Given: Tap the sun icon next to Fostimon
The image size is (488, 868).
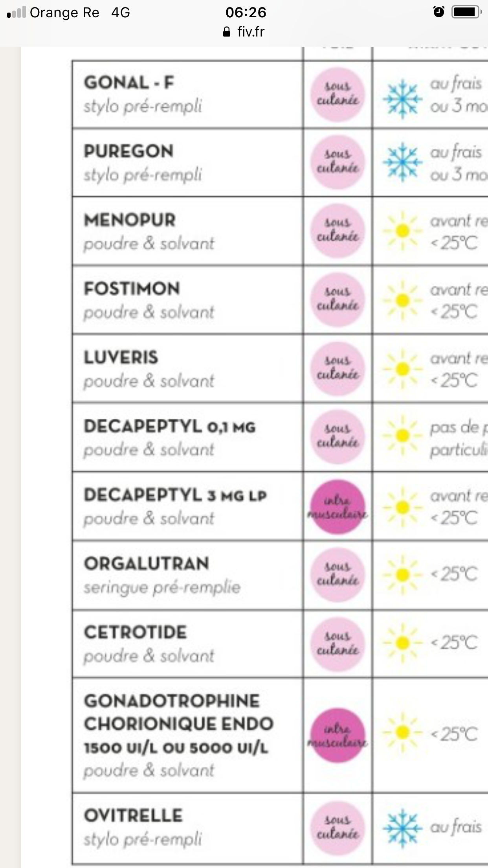Looking at the screenshot, I should pyautogui.click(x=402, y=301).
